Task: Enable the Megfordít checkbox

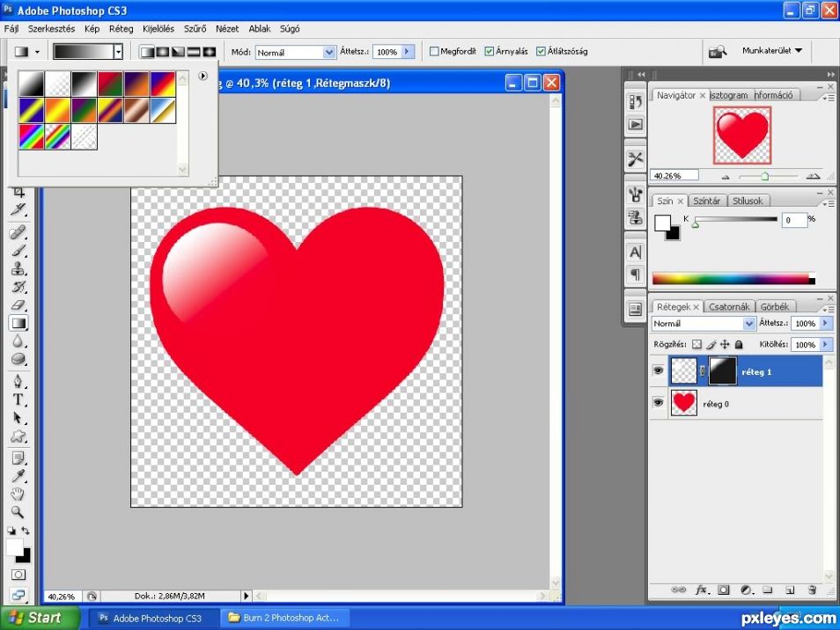Action: (x=434, y=51)
